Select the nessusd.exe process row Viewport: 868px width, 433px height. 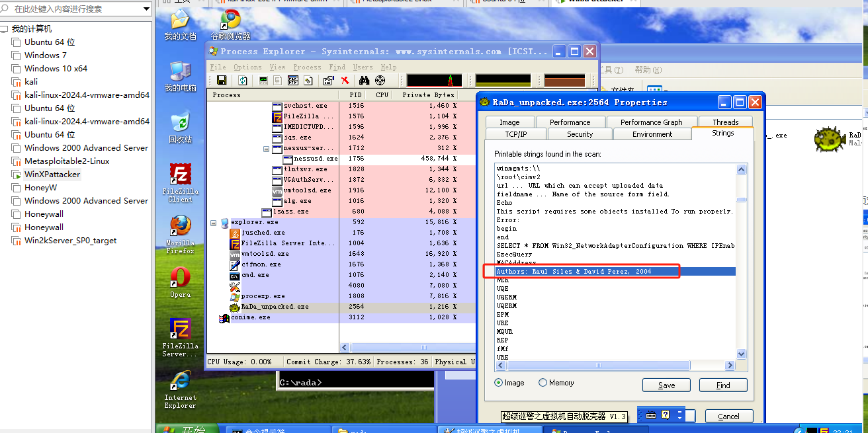[x=341, y=159]
